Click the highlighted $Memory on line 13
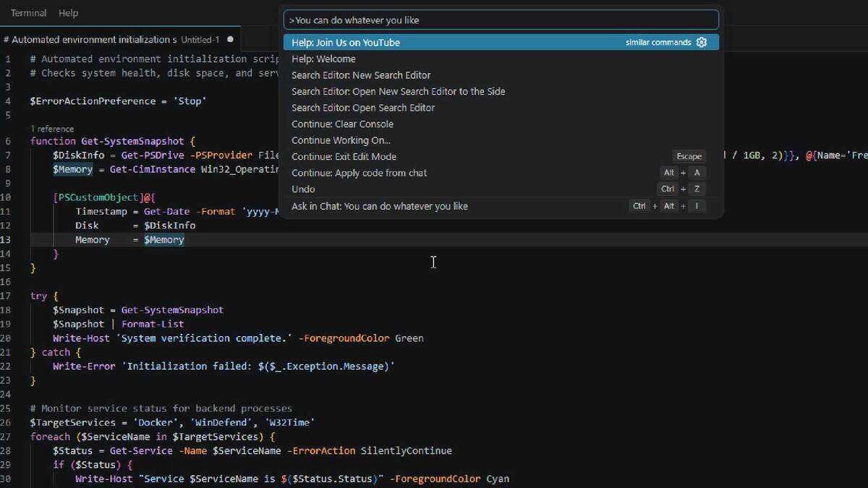The image size is (868, 488). (164, 240)
